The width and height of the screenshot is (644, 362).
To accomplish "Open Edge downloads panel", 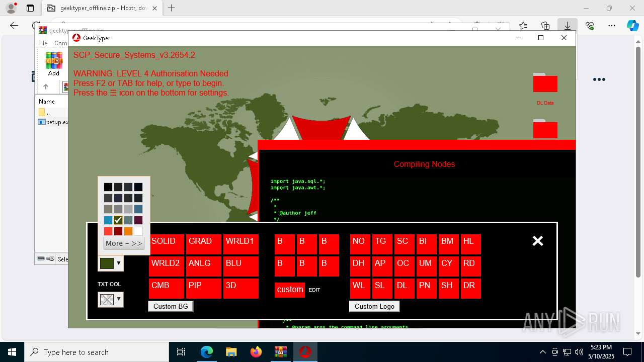I will [567, 26].
